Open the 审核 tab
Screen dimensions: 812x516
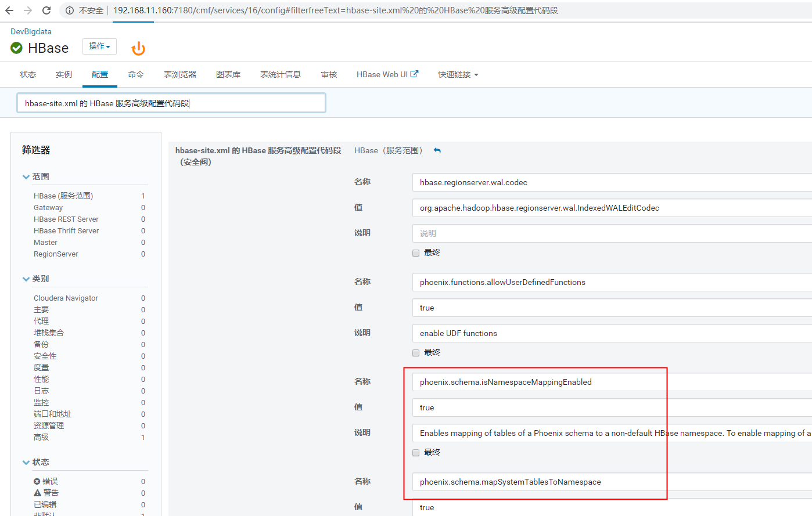click(x=329, y=74)
